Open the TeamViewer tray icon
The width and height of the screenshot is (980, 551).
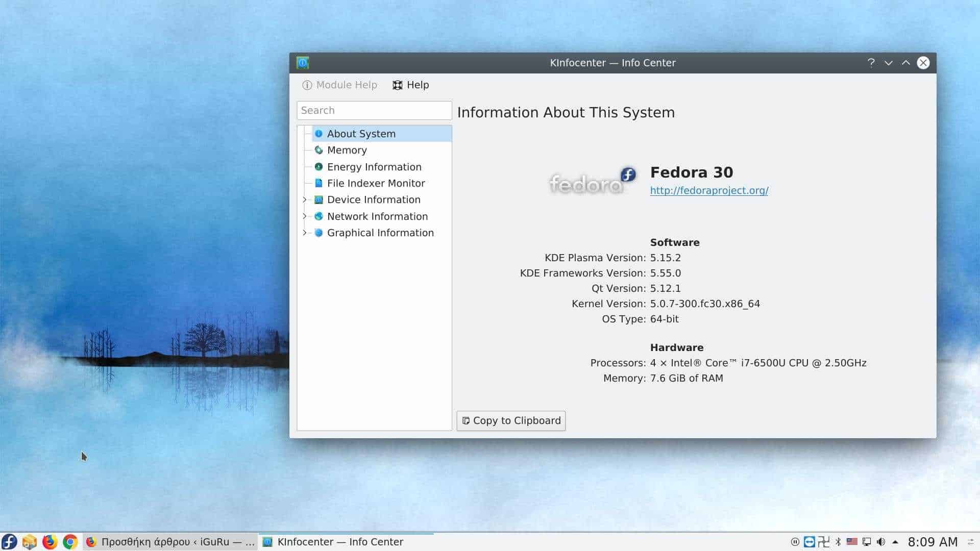(x=809, y=542)
